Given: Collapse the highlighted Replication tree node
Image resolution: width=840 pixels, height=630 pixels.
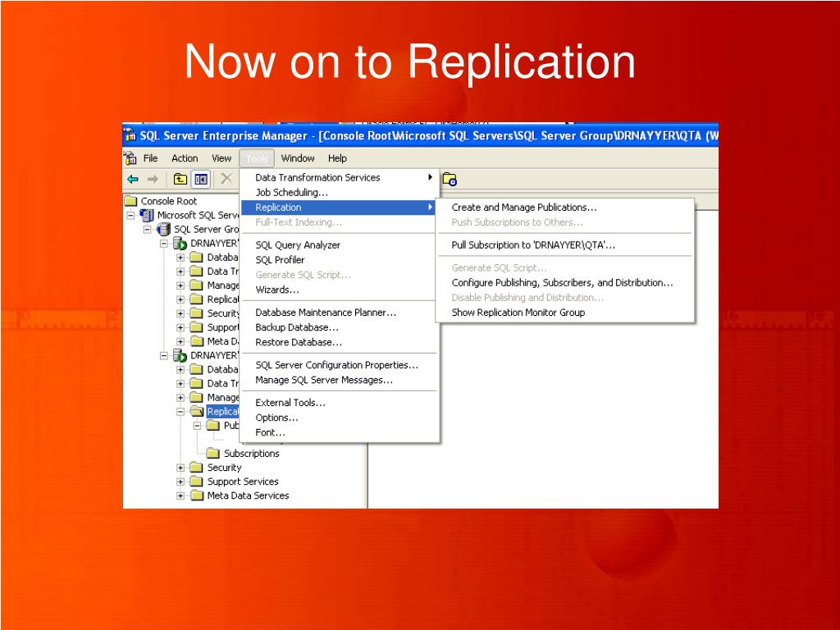Looking at the screenshot, I should click(x=180, y=412).
